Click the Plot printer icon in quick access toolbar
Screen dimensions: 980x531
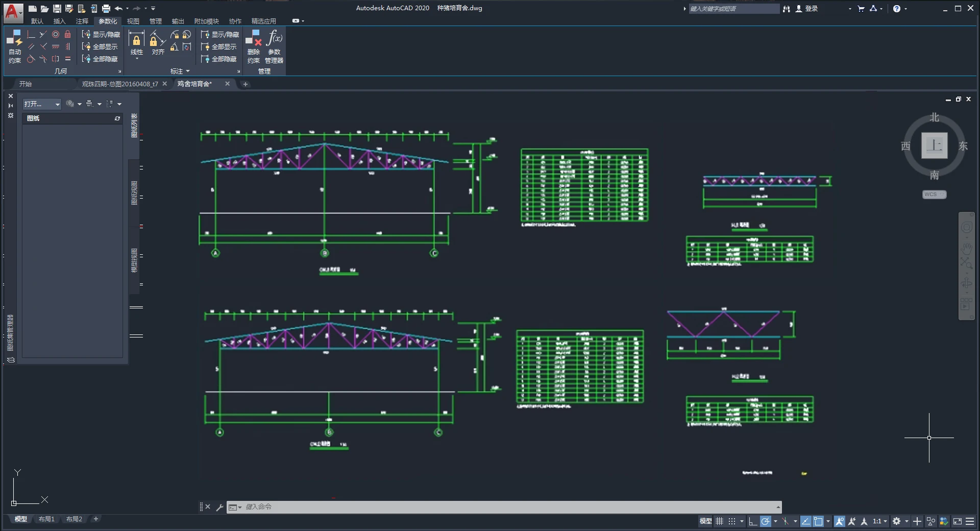pyautogui.click(x=106, y=9)
